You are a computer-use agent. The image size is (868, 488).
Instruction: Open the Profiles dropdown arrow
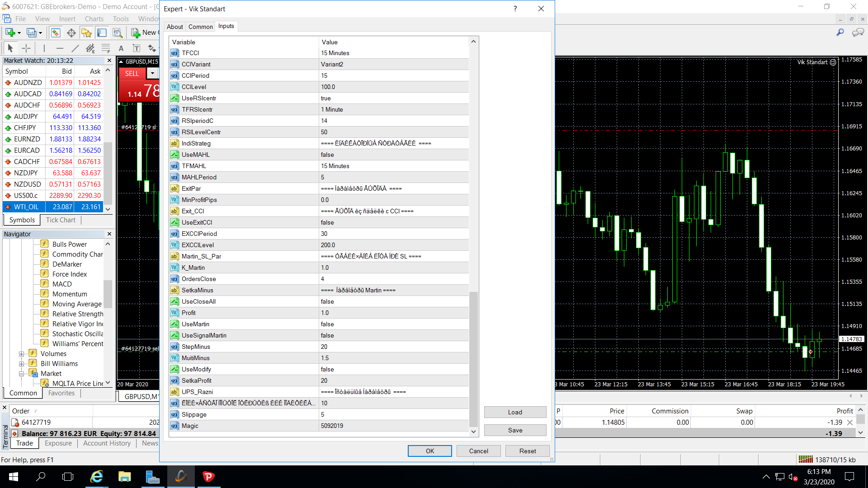pos(40,33)
